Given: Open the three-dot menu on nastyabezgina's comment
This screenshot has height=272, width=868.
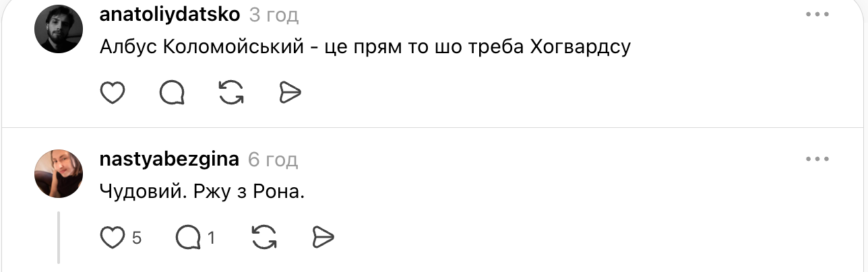Looking at the screenshot, I should pos(817,160).
